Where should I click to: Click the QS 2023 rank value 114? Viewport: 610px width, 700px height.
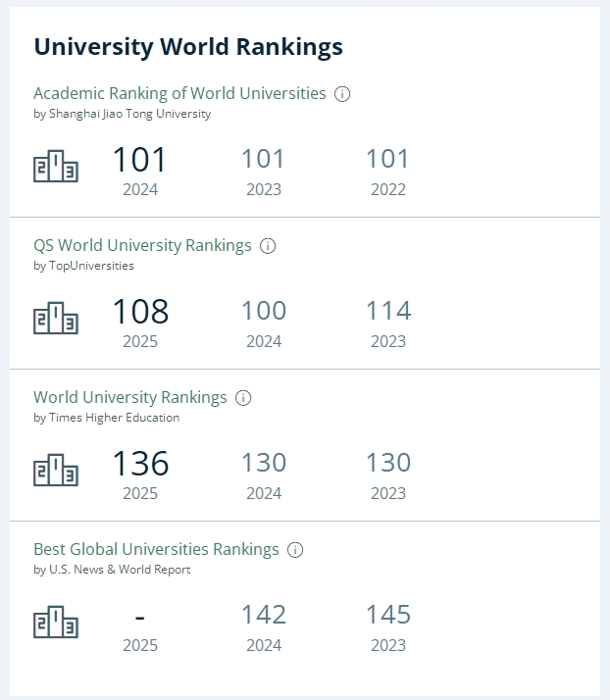388,312
